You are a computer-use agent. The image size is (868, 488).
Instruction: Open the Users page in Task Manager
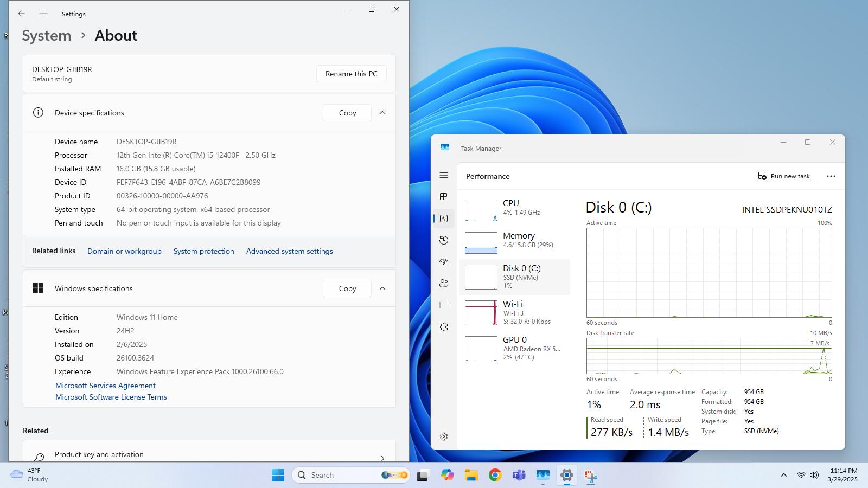(444, 283)
